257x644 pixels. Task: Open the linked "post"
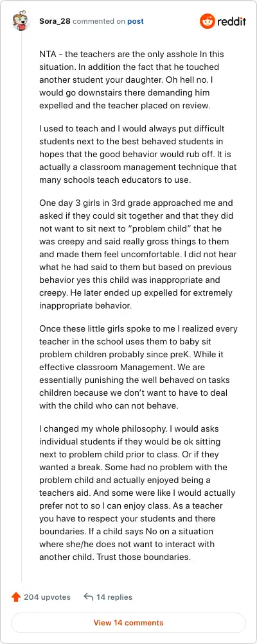coord(136,21)
